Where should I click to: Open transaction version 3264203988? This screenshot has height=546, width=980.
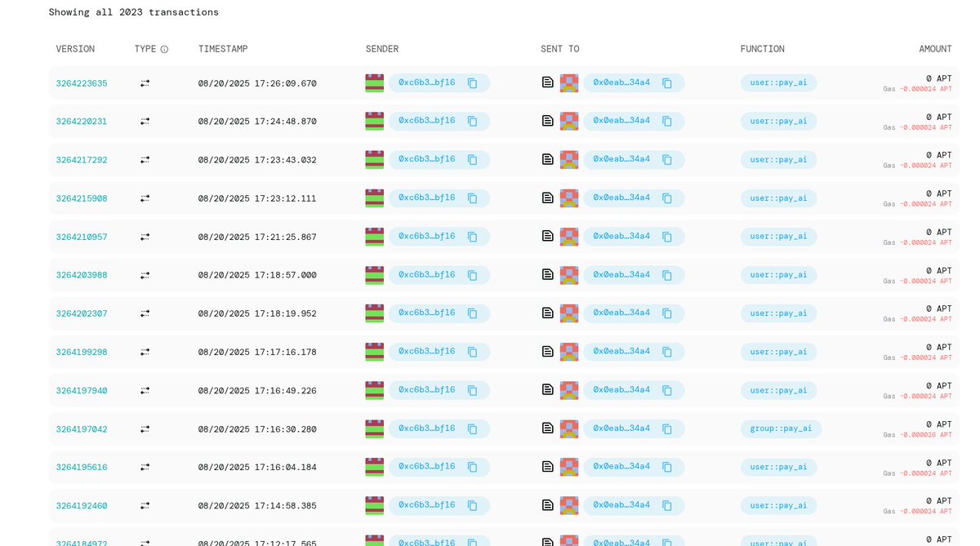[82, 275]
